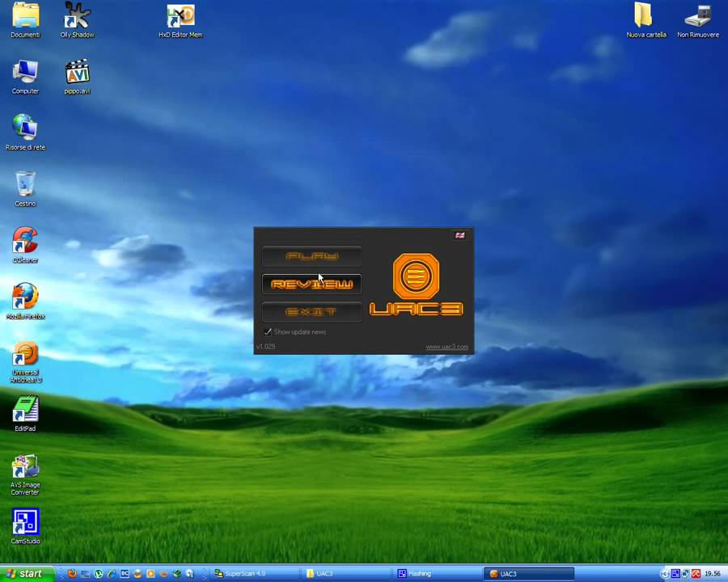
Task: Launch uTorrent from the quick launch bar
Action: click(99, 574)
